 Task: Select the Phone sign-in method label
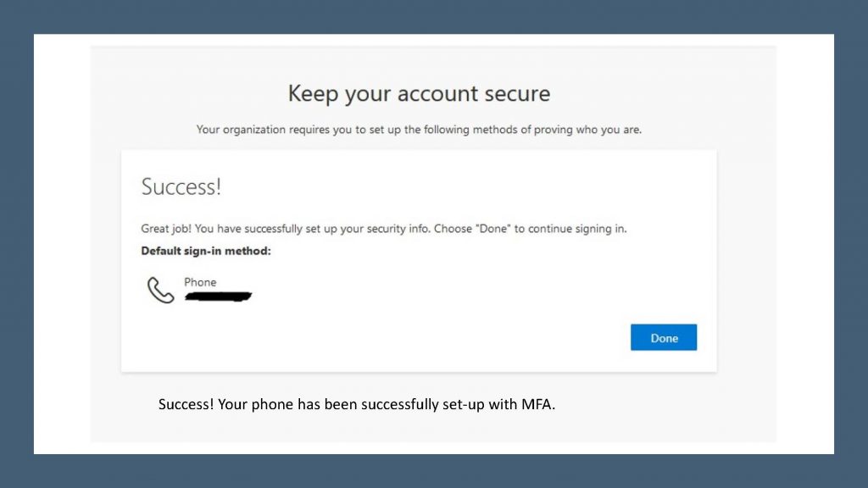[x=200, y=282]
